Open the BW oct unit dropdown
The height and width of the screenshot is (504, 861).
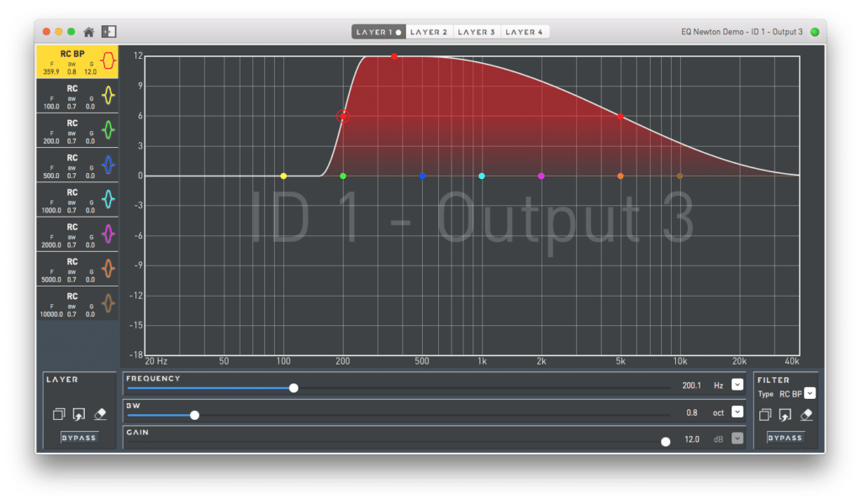tap(737, 412)
